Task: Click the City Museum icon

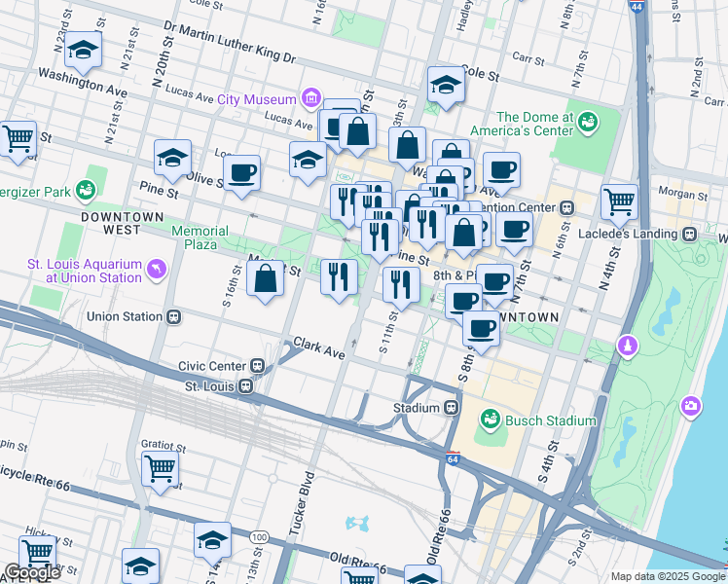Action: tap(310, 98)
